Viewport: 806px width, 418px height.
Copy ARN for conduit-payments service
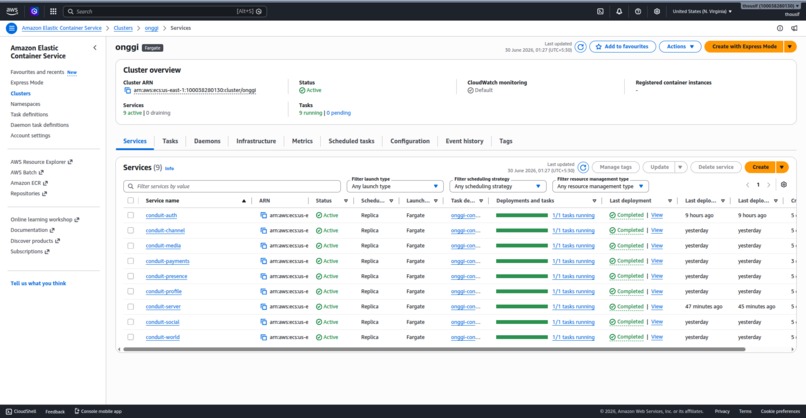264,261
